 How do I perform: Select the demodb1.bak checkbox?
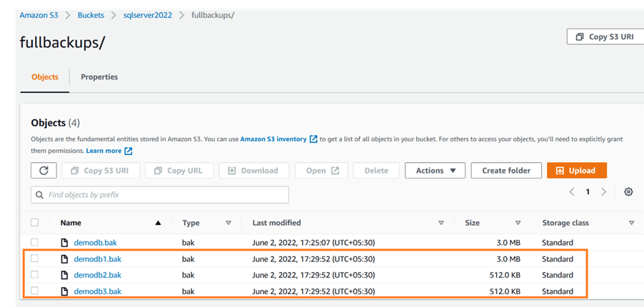[x=34, y=258]
